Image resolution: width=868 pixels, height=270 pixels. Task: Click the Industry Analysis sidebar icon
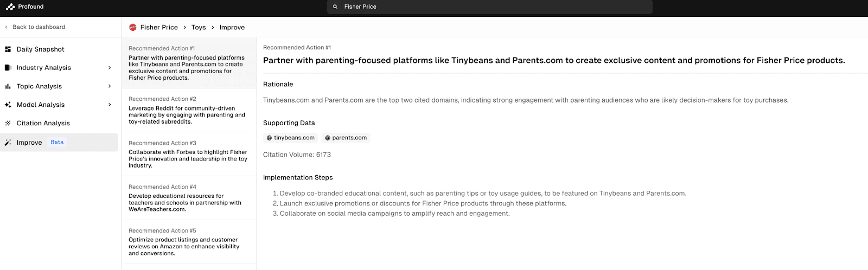[x=8, y=68]
